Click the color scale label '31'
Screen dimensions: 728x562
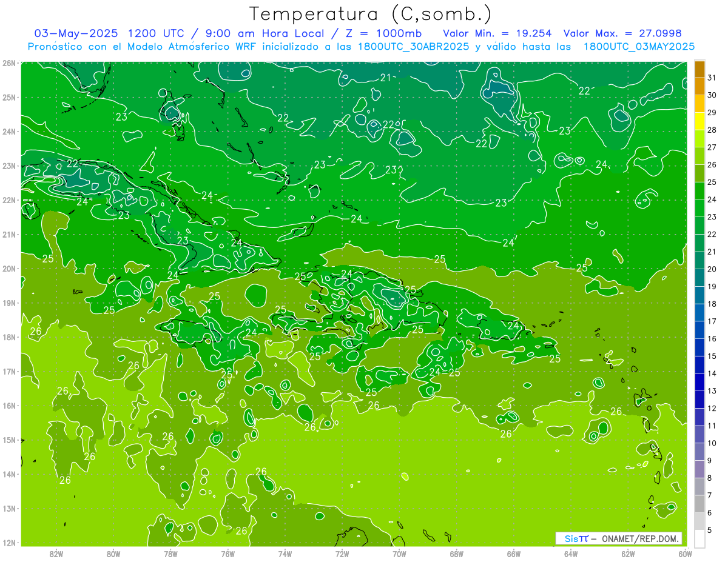712,78
